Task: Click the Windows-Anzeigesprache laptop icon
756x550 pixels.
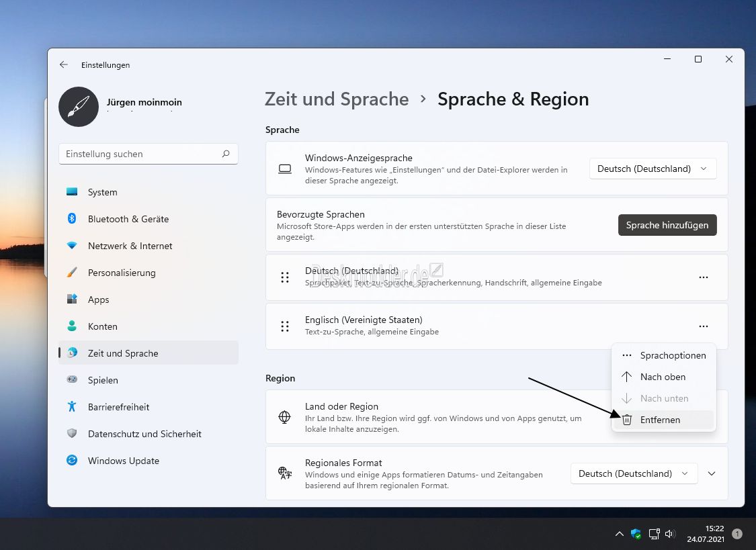Action: tap(285, 169)
